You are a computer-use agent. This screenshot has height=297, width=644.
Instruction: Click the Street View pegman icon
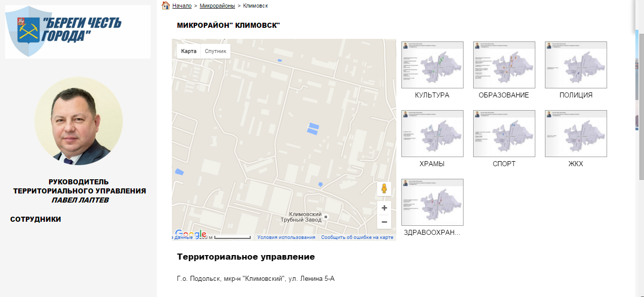click(x=384, y=189)
